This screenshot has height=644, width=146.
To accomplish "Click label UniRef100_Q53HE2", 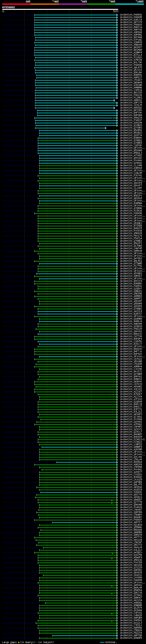I will tap(131, 224).
